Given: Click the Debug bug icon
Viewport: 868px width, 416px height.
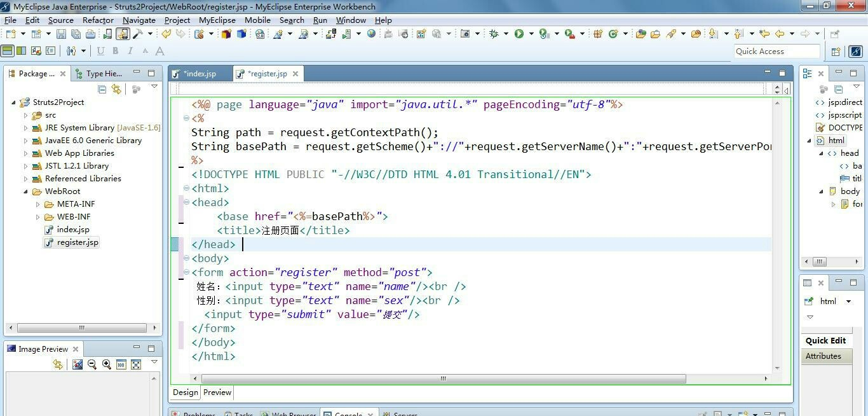Looking at the screenshot, I should tap(494, 34).
